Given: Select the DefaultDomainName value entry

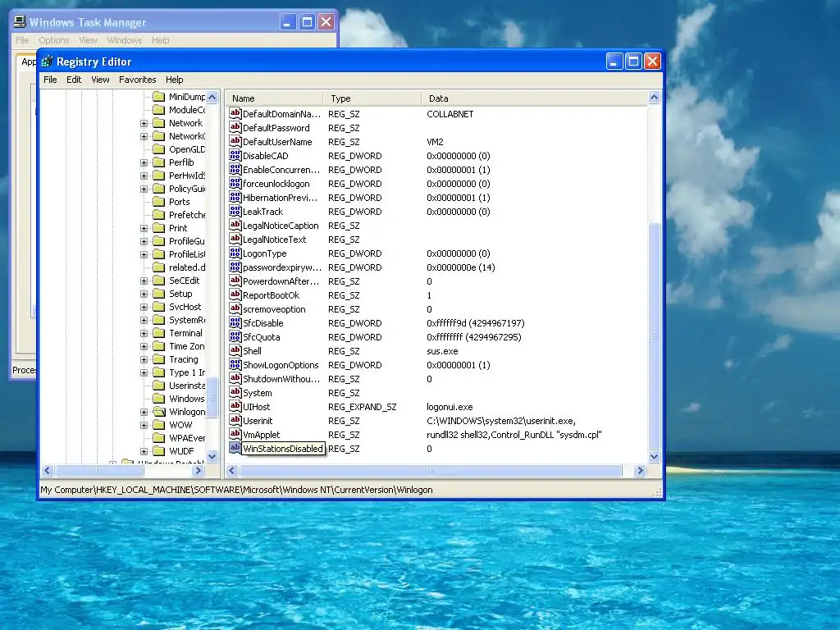Looking at the screenshot, I should tap(281, 113).
